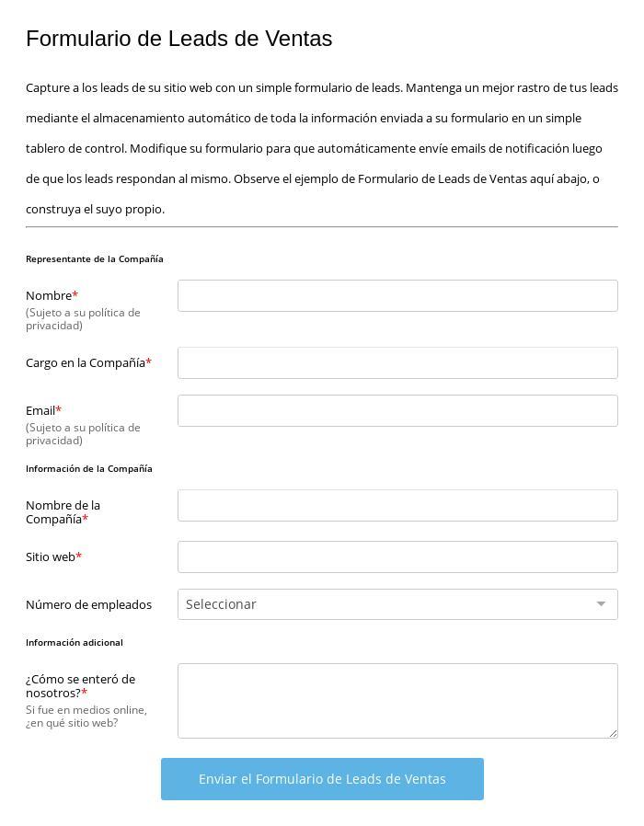This screenshot has height=826, width=644.
Task: Click the Email input box
Action: click(x=397, y=411)
